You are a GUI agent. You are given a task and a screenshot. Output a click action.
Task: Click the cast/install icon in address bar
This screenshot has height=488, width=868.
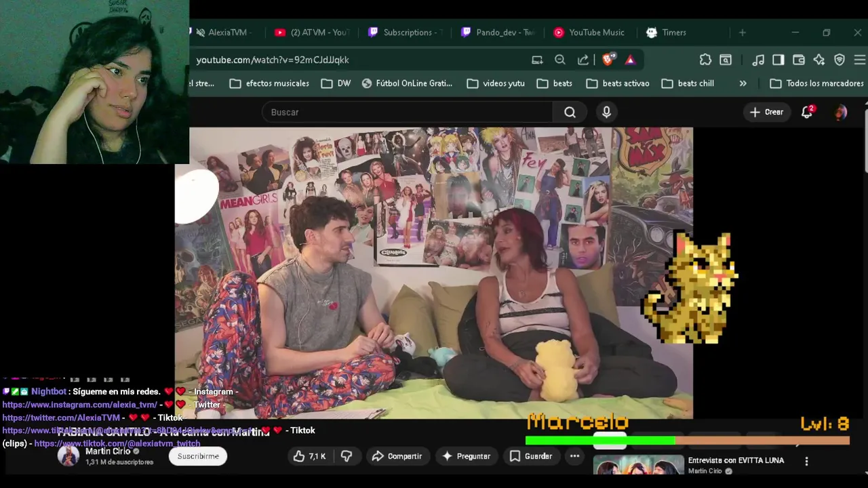pyautogui.click(x=537, y=60)
